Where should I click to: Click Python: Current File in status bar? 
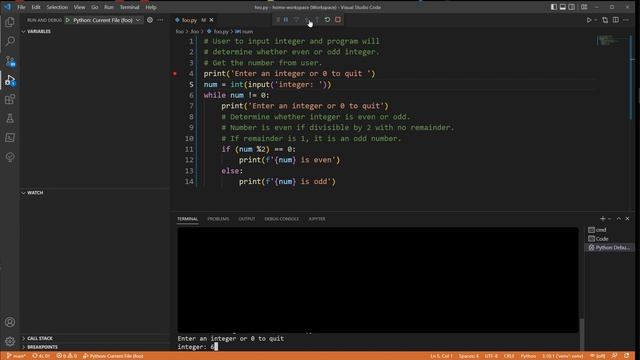113,356
